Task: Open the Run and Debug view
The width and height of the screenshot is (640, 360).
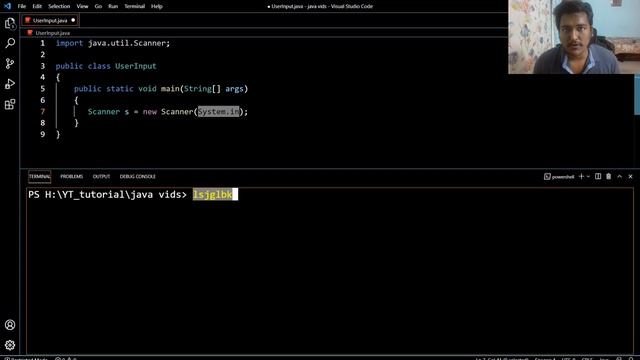Action: click(x=10, y=84)
